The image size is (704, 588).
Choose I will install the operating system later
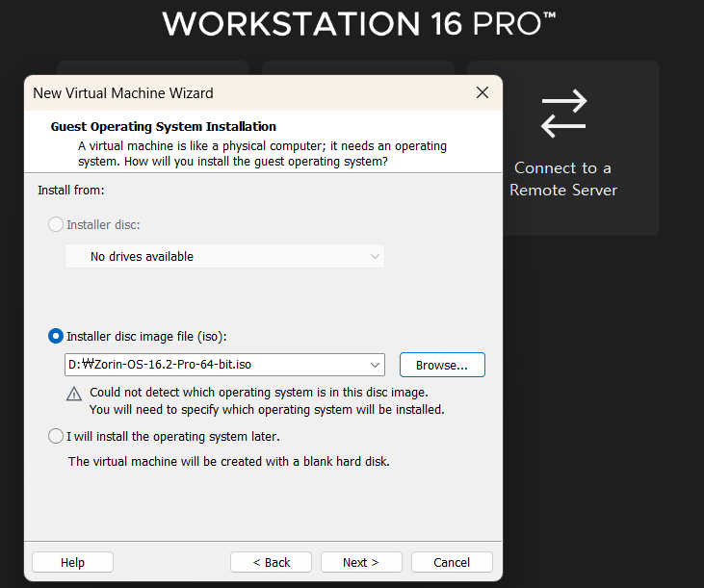[x=56, y=436]
